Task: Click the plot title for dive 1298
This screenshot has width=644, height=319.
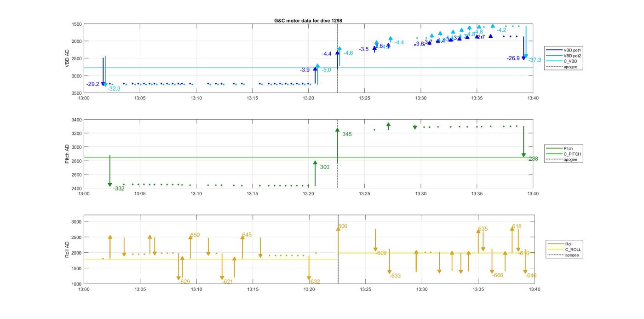Action: [308, 21]
